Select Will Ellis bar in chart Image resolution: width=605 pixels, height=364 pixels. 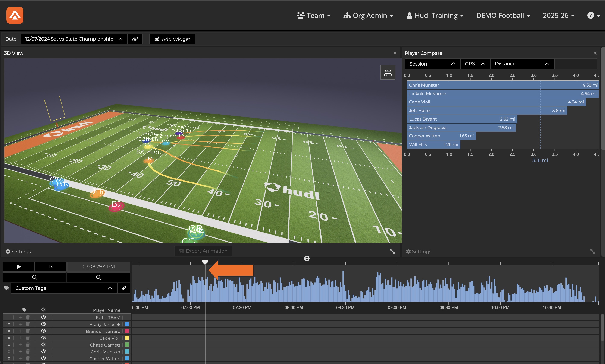434,144
